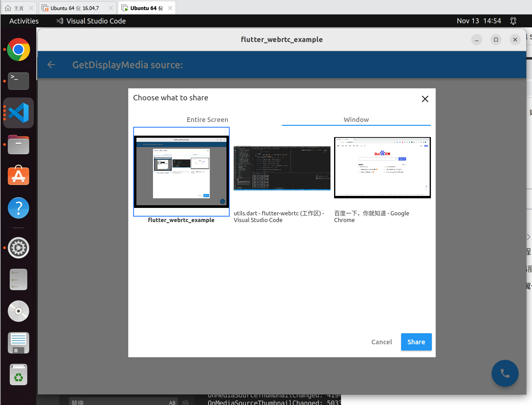Open Visual Studio Code dock icon
Screen dimensions: 532x405
click(x=18, y=113)
